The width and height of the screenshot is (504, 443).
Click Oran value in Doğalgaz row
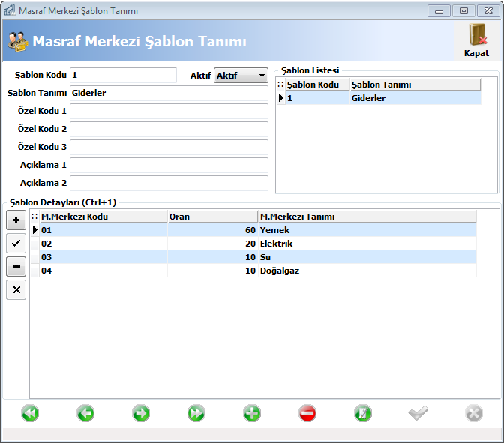213,271
